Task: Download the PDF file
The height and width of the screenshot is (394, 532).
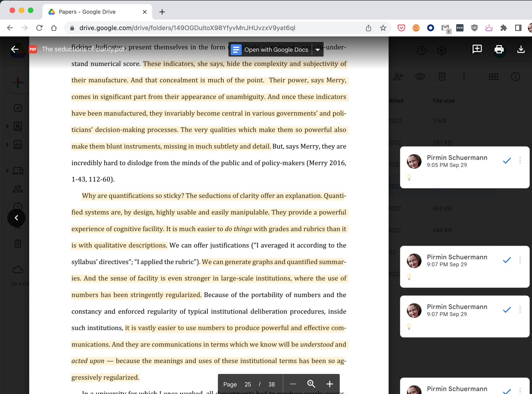Action: [521, 49]
